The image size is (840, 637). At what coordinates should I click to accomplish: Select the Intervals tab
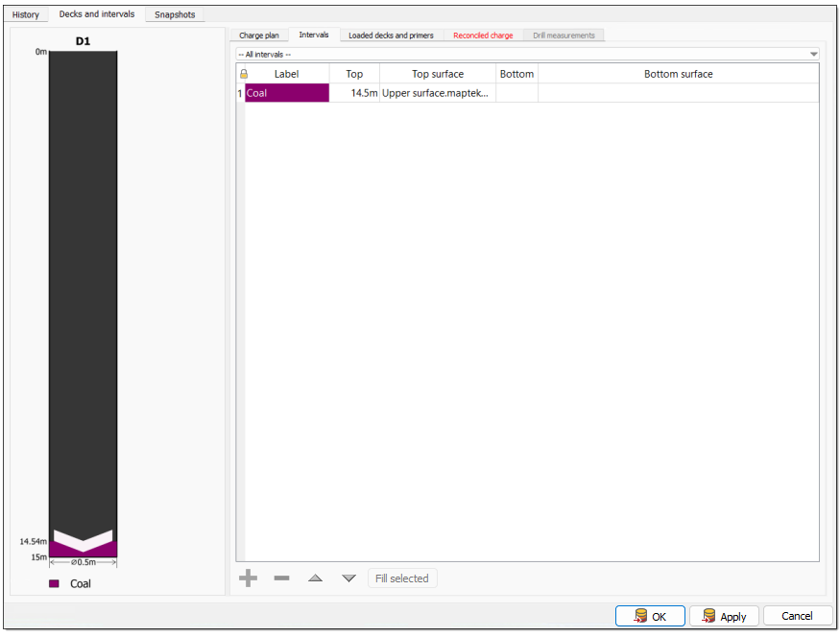click(x=313, y=35)
